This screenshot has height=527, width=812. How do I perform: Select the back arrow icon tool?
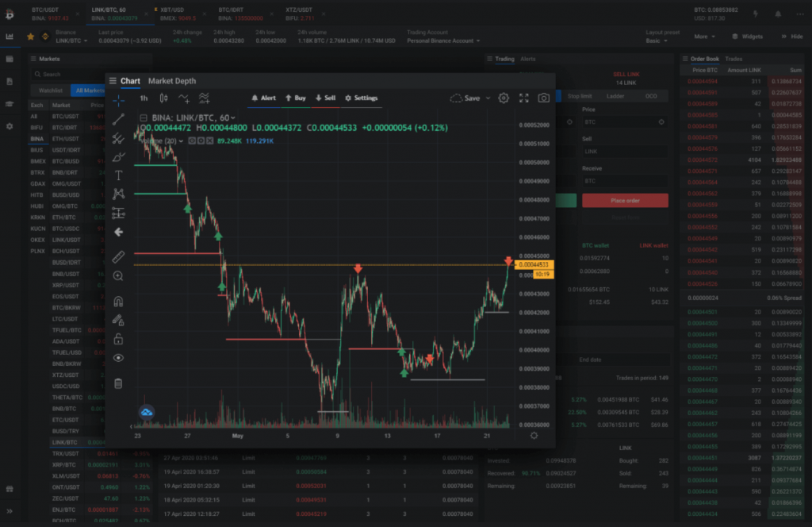click(119, 232)
